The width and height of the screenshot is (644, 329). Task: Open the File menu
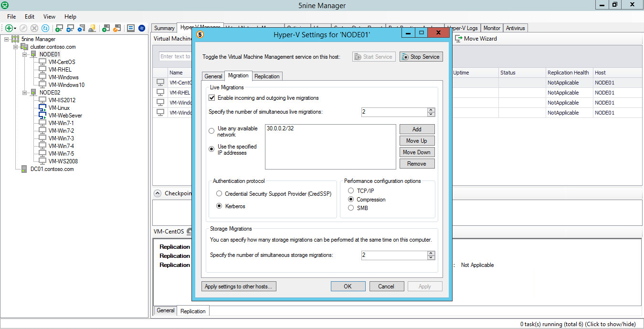click(x=11, y=17)
